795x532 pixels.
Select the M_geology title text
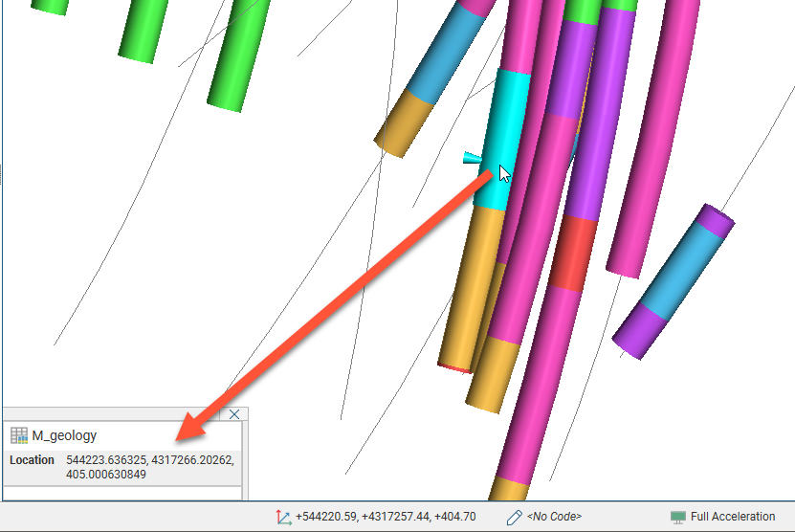[64, 435]
